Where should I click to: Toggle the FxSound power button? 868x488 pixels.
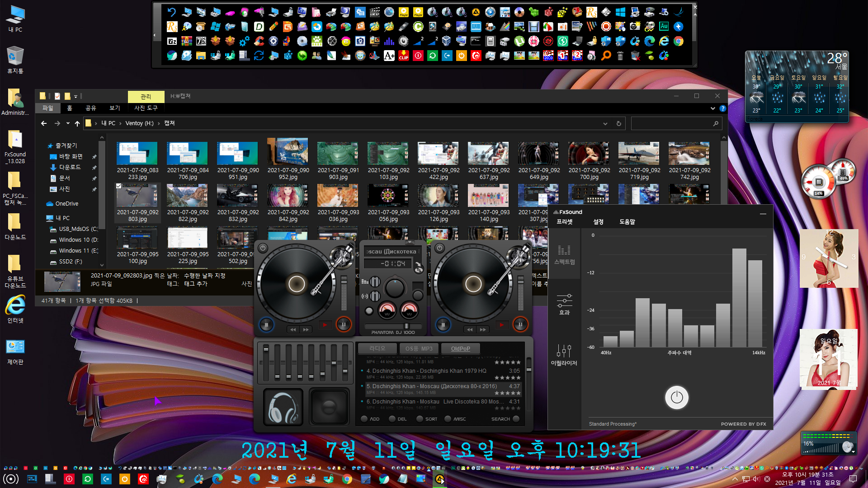(677, 398)
